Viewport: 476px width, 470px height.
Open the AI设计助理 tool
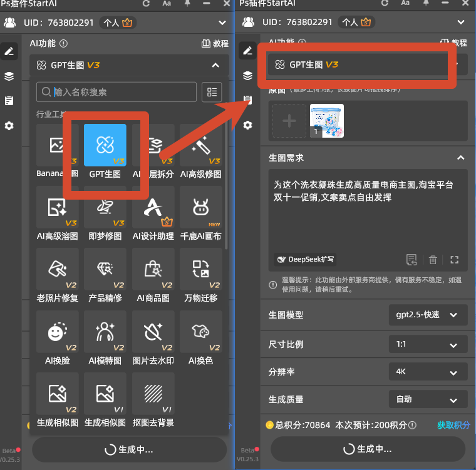153,207
